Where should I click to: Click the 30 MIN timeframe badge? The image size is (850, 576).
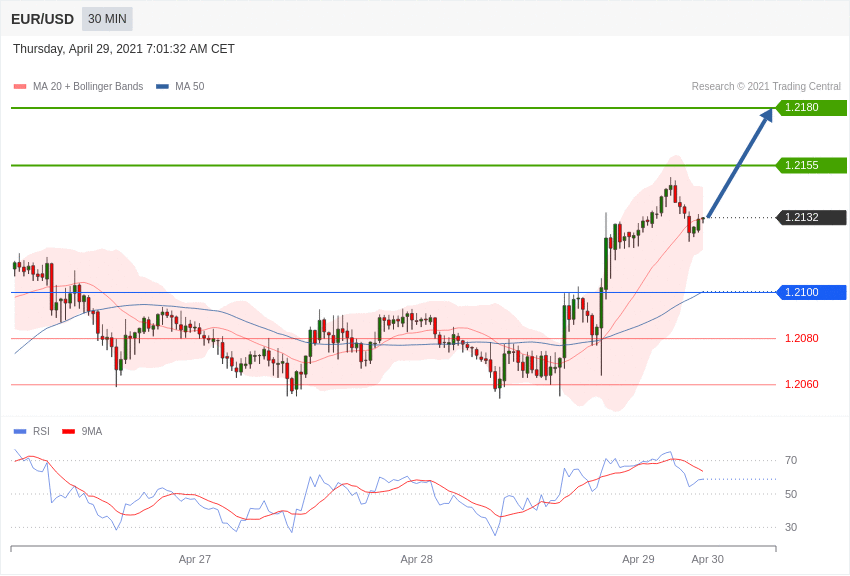(x=107, y=19)
